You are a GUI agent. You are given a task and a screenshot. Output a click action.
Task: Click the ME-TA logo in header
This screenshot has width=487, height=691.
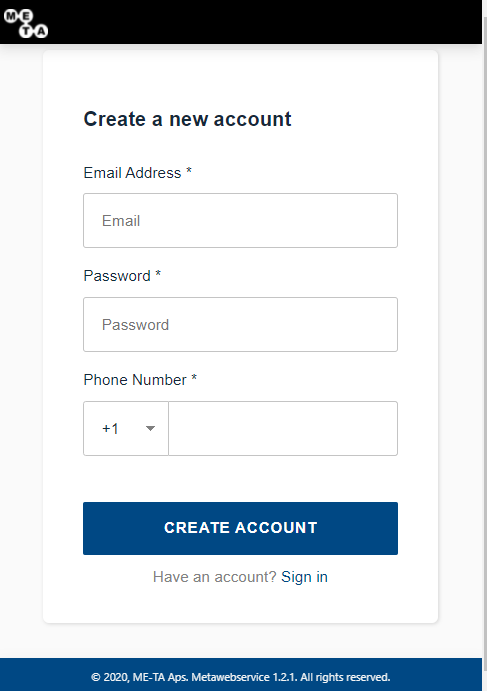coord(26,24)
